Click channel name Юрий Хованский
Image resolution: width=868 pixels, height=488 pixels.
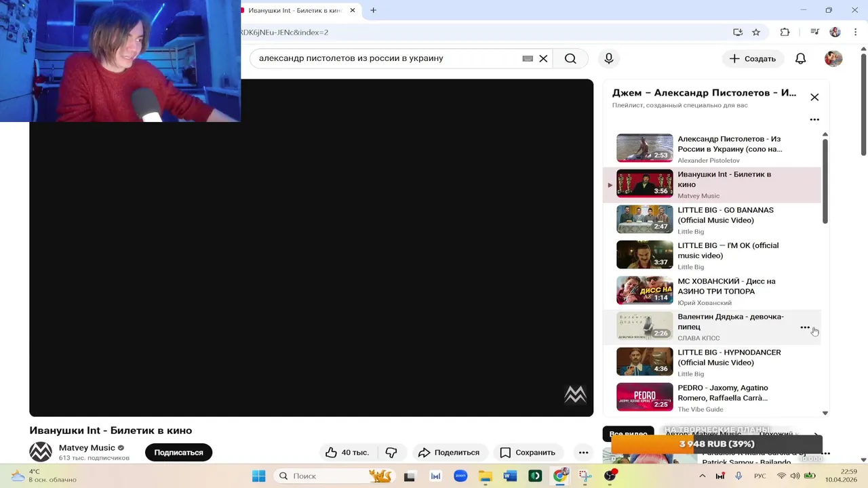click(705, 303)
